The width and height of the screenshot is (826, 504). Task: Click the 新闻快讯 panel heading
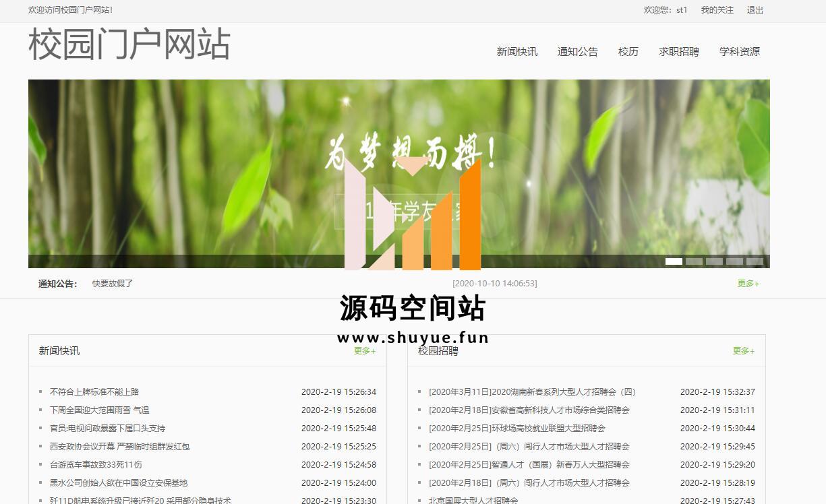59,350
